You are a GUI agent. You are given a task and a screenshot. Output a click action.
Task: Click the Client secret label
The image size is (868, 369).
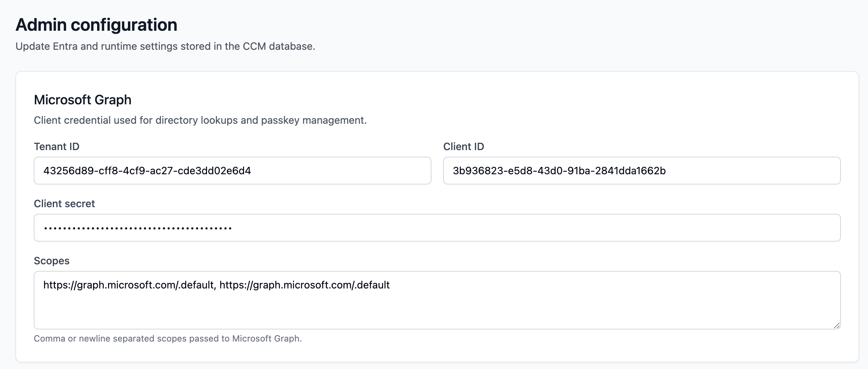[x=64, y=204]
